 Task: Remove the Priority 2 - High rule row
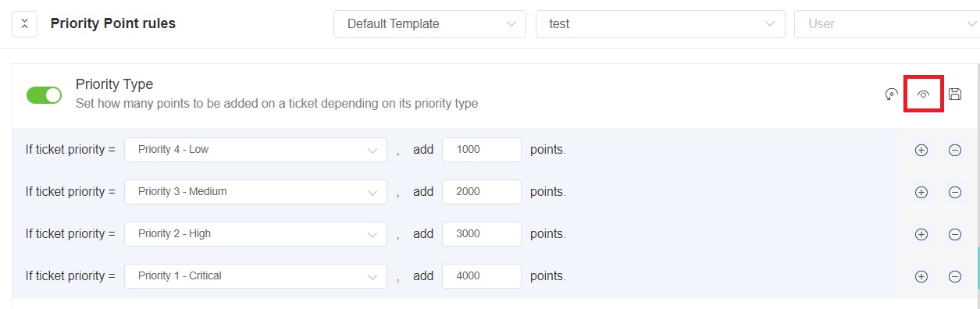pos(954,234)
